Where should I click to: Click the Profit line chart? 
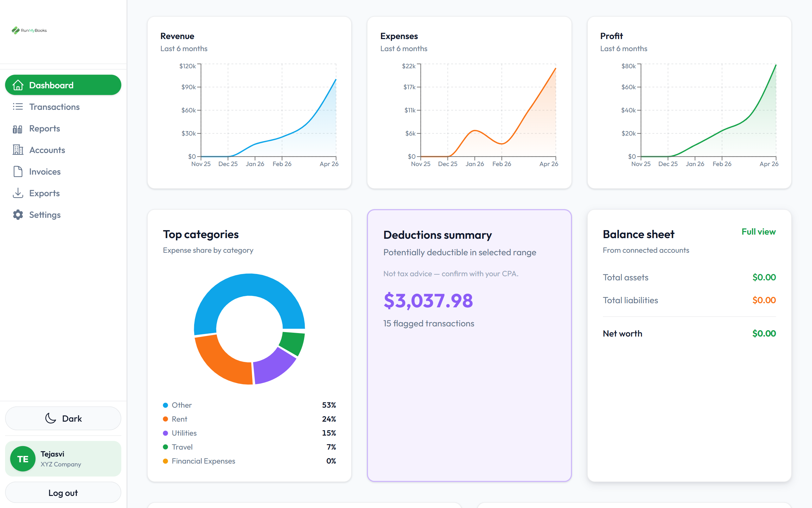click(708, 111)
